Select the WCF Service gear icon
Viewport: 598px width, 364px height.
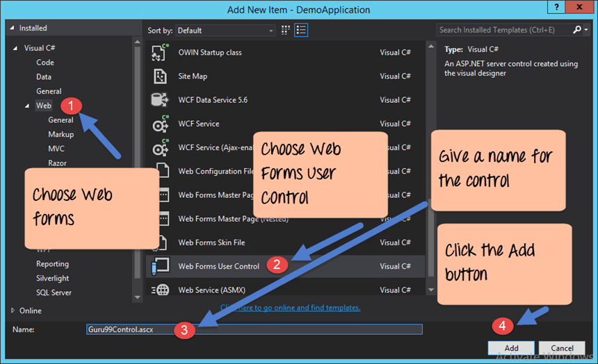pos(160,124)
